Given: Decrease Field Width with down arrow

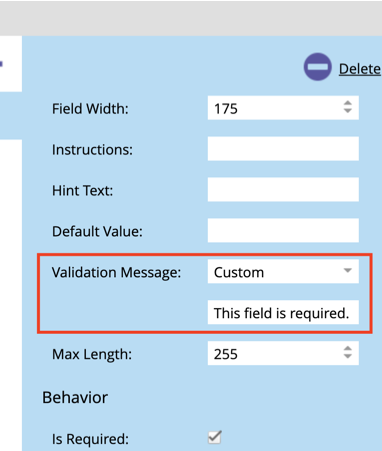Looking at the screenshot, I should pos(348,111).
